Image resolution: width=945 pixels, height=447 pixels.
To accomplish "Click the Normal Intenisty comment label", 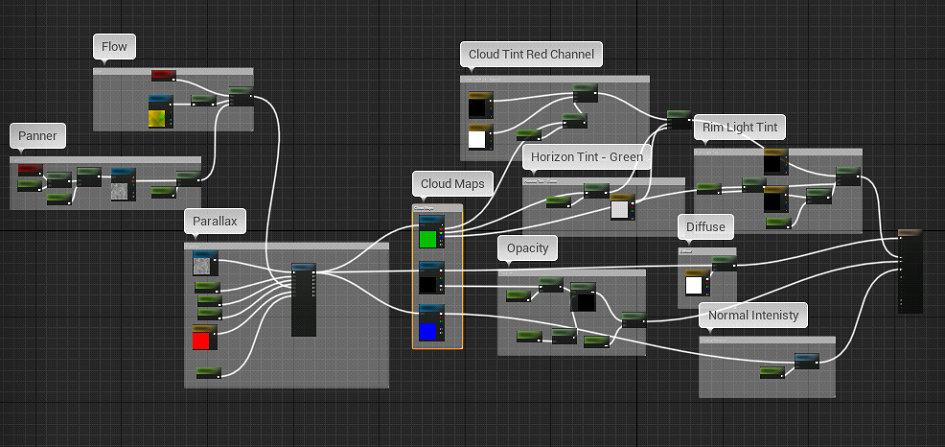I will coord(753,316).
